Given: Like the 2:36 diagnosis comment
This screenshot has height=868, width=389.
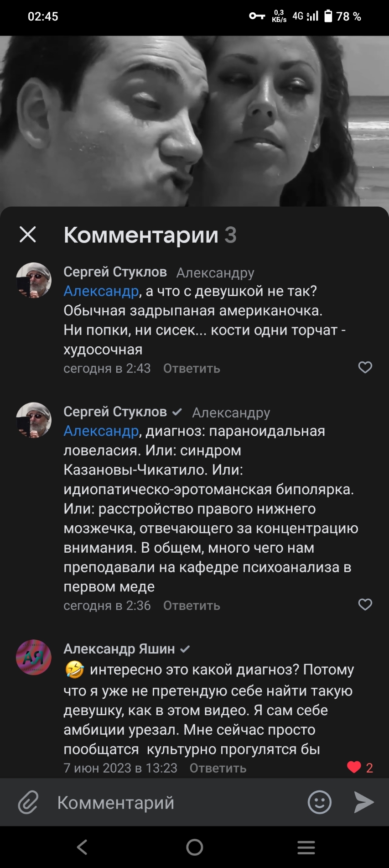Looking at the screenshot, I should tap(365, 605).
